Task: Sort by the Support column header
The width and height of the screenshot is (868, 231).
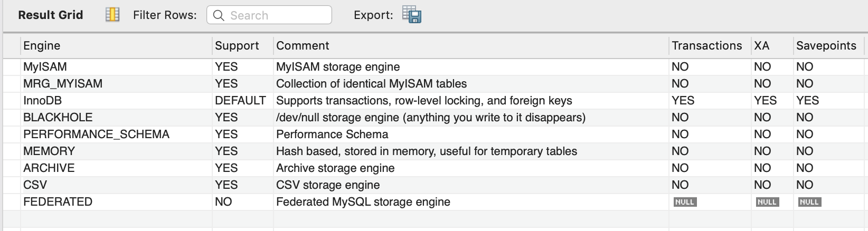Action: coord(237,46)
